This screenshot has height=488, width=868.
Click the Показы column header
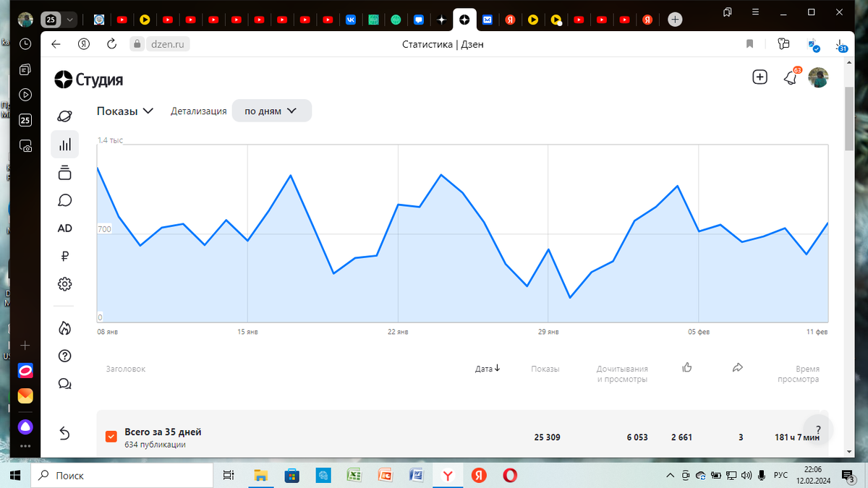coord(545,369)
